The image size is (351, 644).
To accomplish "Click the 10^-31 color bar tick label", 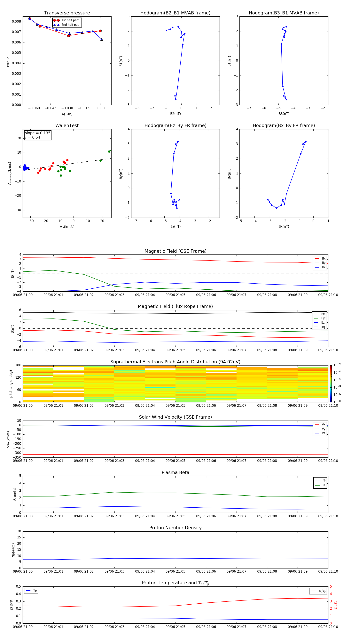I will (337, 402).
